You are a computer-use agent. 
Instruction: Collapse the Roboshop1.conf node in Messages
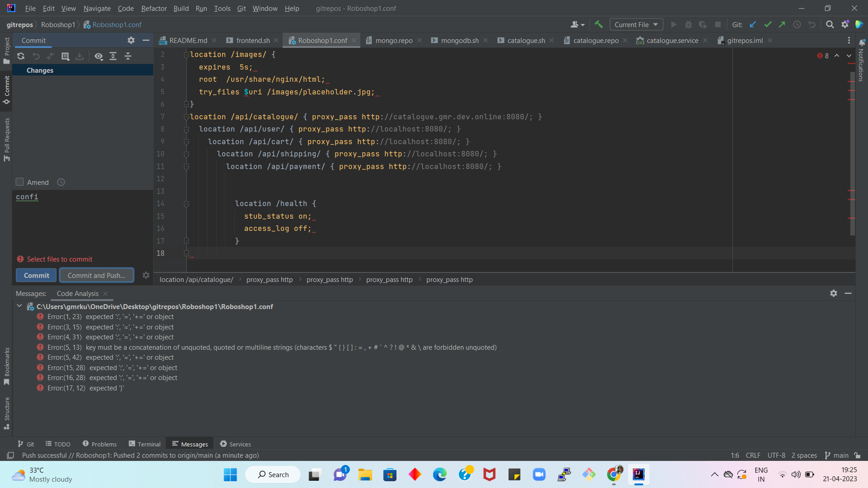click(x=19, y=306)
